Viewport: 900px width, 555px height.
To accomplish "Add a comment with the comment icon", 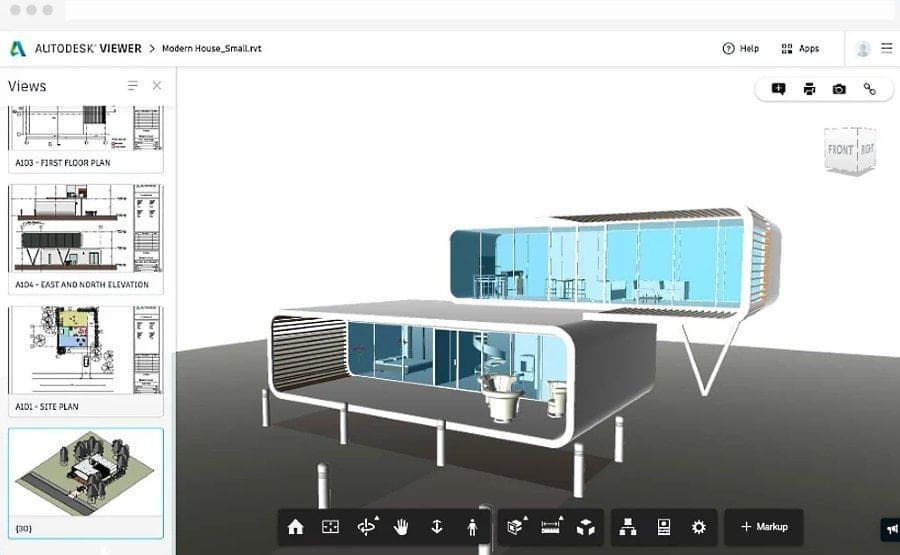I will pyautogui.click(x=779, y=89).
